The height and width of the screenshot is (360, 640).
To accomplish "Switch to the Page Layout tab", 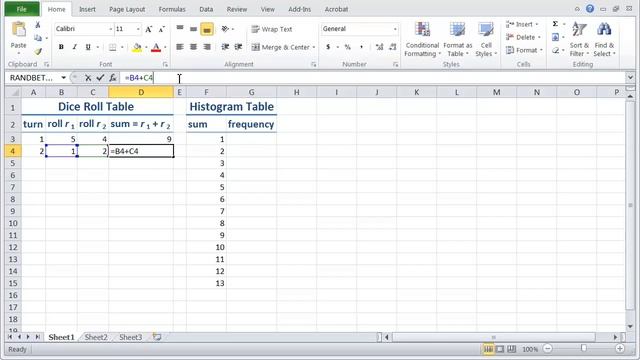I will (x=127, y=9).
